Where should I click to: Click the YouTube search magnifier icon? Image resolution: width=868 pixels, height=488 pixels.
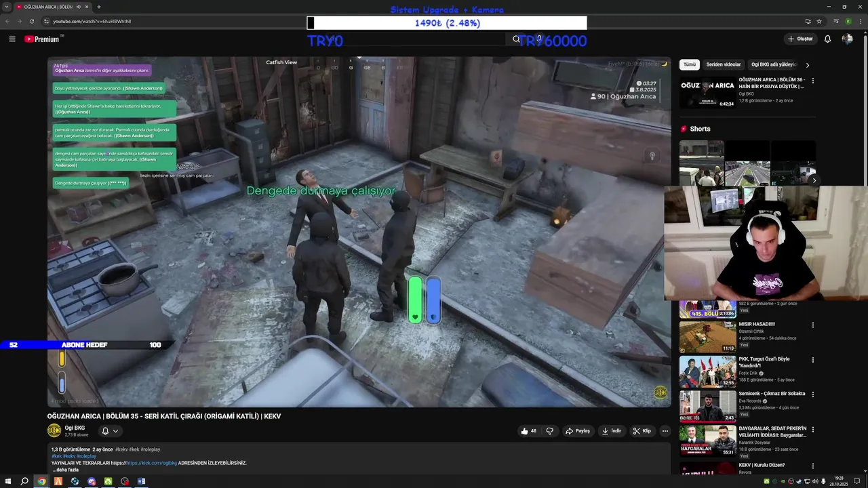tap(516, 39)
